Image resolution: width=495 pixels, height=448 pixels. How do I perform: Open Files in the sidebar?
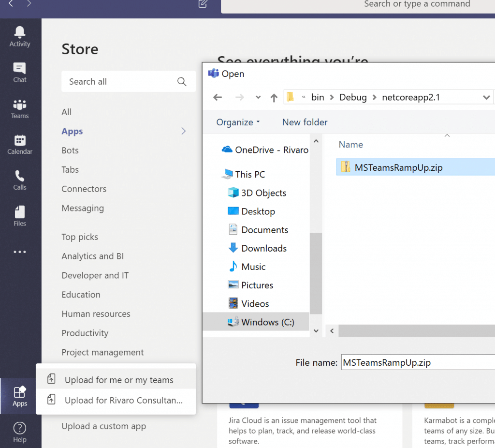click(x=19, y=216)
